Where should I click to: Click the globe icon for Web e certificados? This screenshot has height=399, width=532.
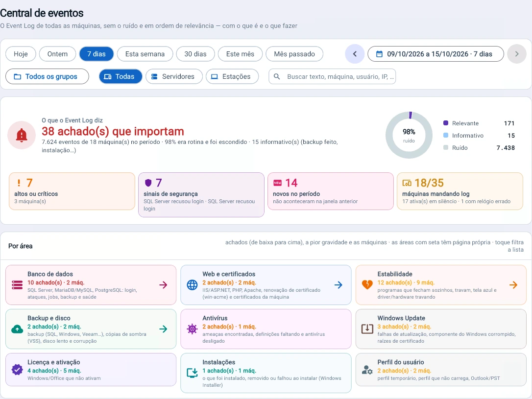point(193,285)
